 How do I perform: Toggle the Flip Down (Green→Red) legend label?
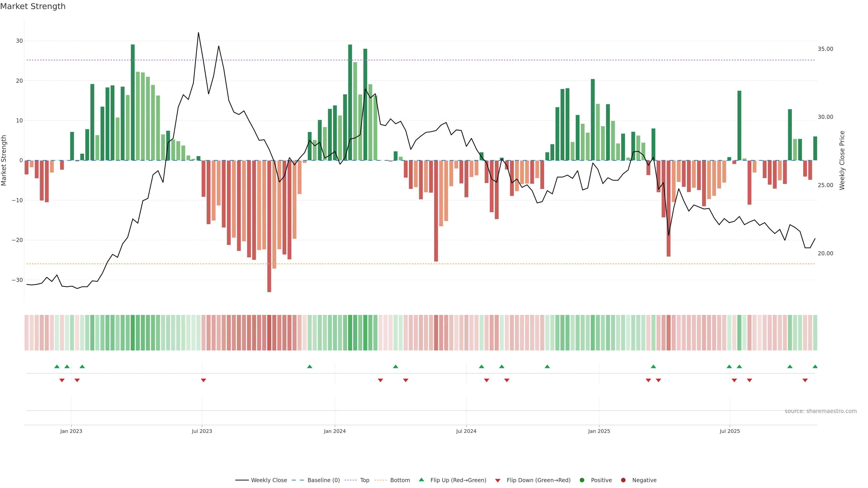538,480
